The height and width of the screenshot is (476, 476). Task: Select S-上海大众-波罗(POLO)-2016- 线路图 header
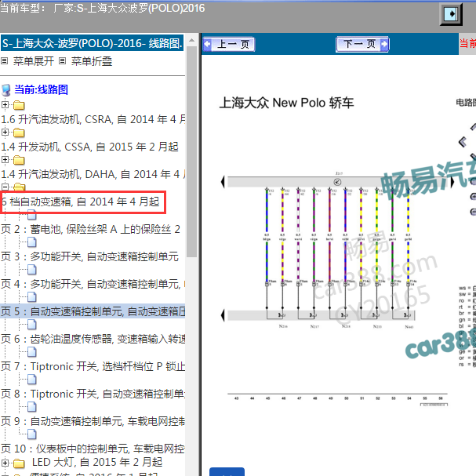[x=93, y=43]
